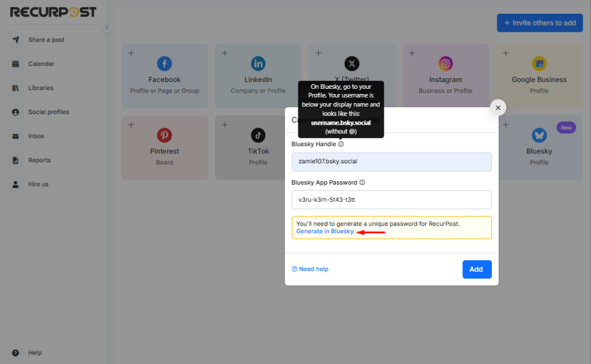The height and width of the screenshot is (364, 591).
Task: Open the Calendar section
Action: pyautogui.click(x=41, y=63)
